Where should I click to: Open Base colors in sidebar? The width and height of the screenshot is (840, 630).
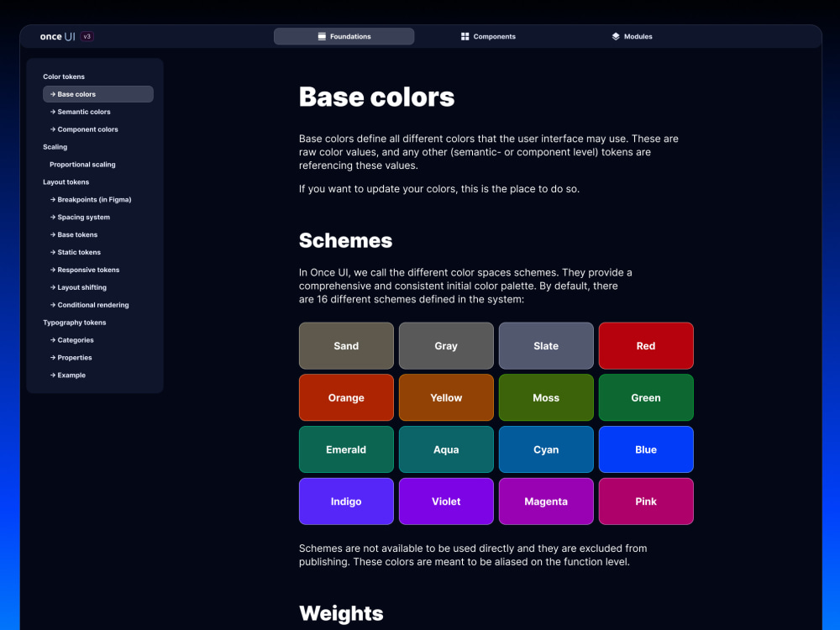point(98,94)
